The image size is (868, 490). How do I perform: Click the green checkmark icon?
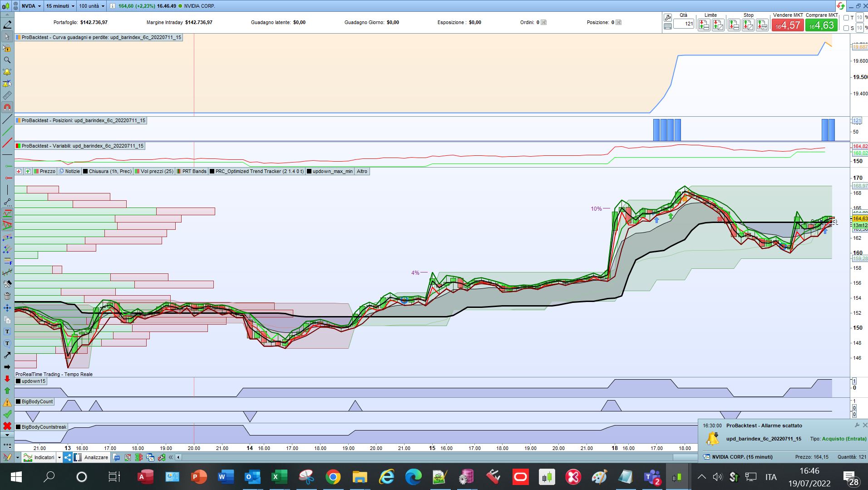tap(7, 414)
